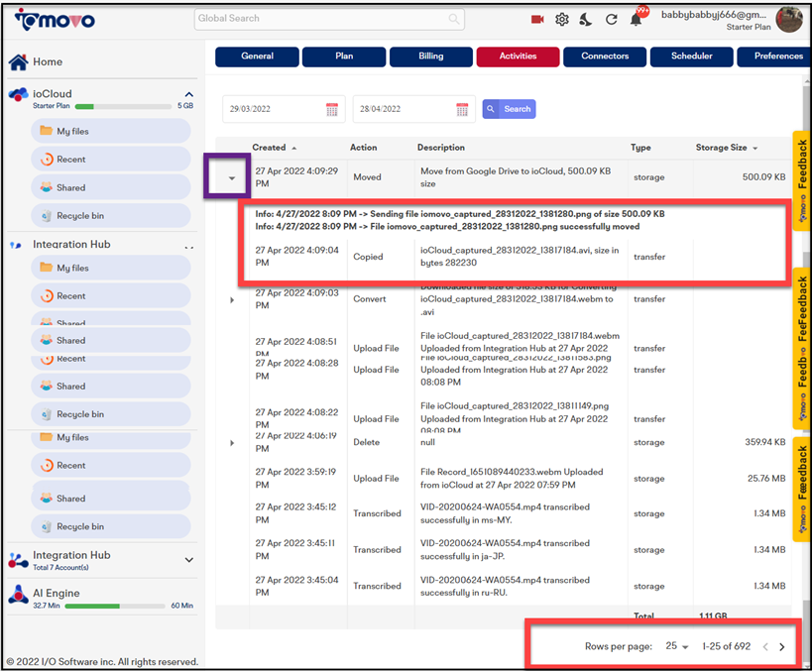Click the 25.76 MB storage size value
Screen dimensions: 812x671
click(x=766, y=479)
